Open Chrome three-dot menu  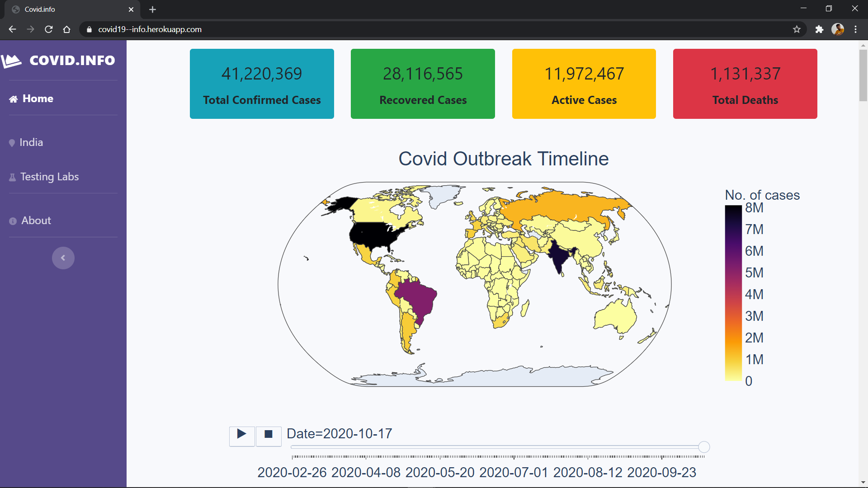click(855, 29)
